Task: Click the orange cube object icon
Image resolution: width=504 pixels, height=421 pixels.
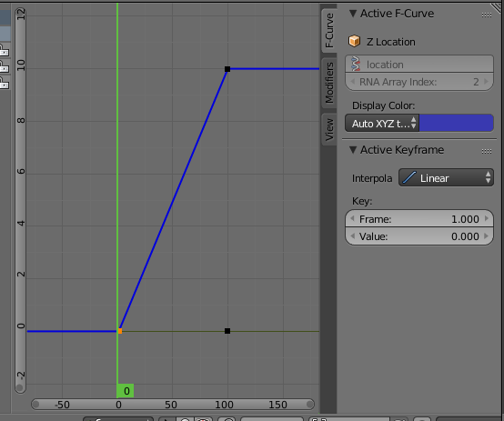Action: (x=354, y=42)
